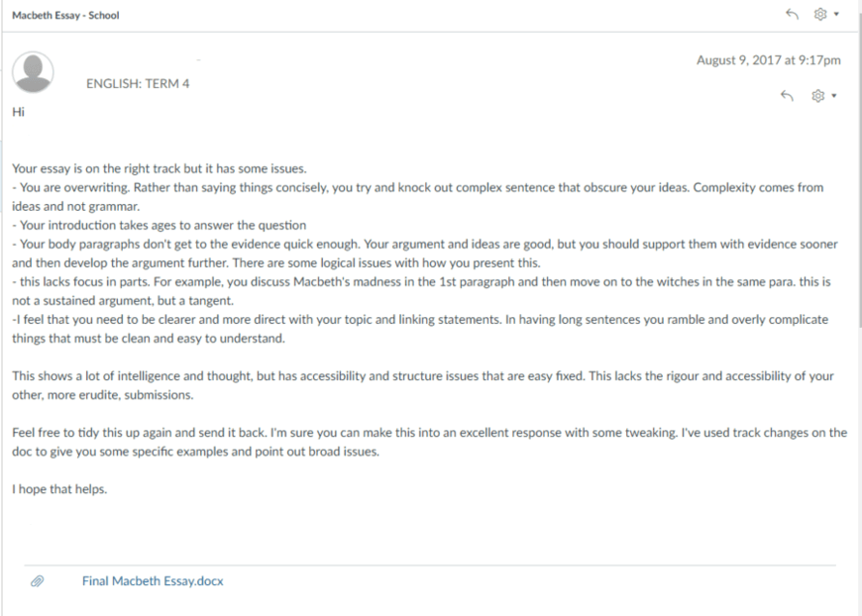Open the gear settings in the conversation header
The width and height of the screenshot is (862, 616).
coord(819,14)
